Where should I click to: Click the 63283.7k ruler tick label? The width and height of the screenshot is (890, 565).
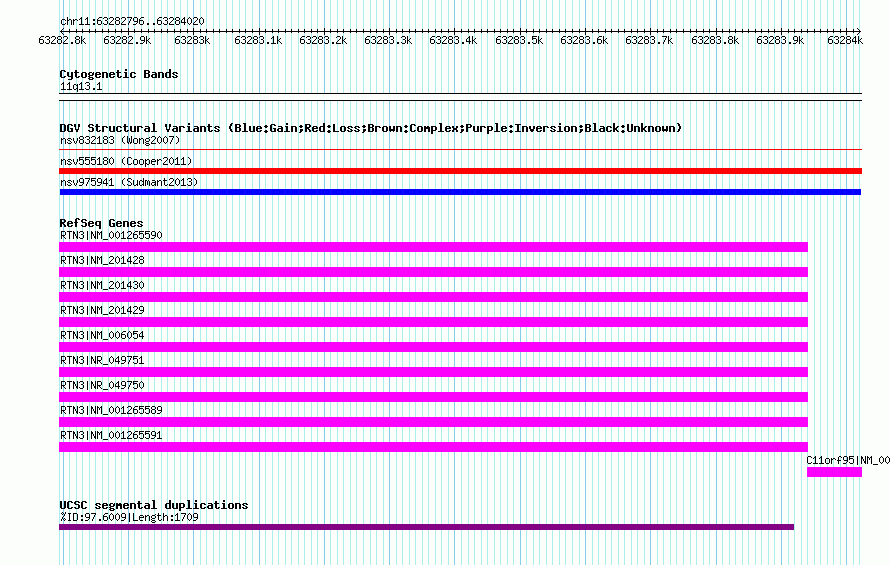pyautogui.click(x=649, y=40)
